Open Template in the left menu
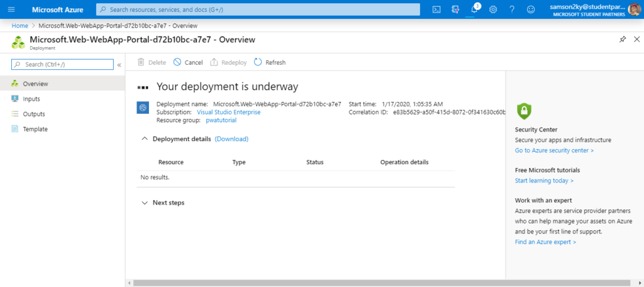Viewport: 644px width, 287px height. pos(62,128)
